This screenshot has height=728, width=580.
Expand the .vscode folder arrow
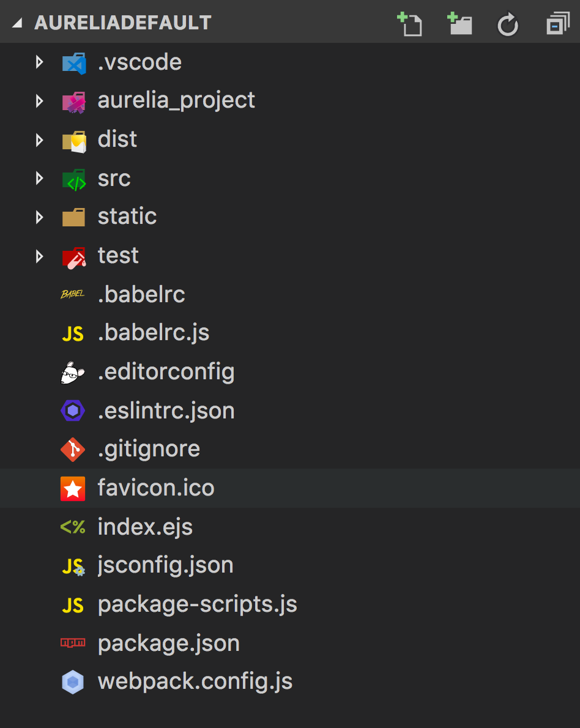(40, 62)
